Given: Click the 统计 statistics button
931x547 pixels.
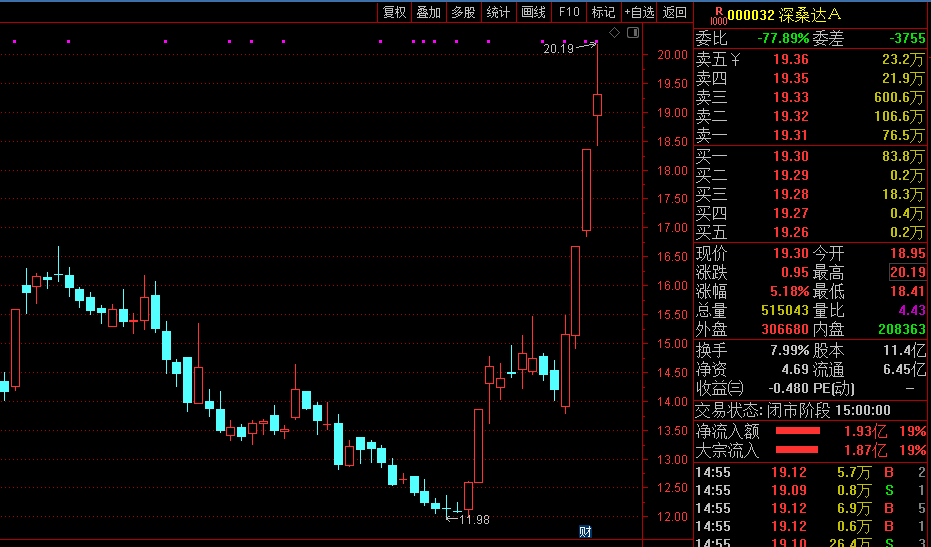Looking at the screenshot, I should [x=498, y=12].
